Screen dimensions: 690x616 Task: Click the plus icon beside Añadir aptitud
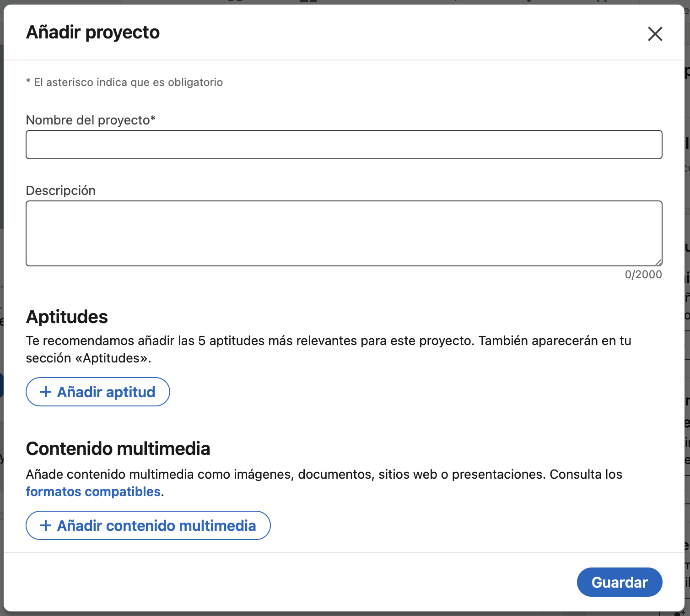point(46,392)
